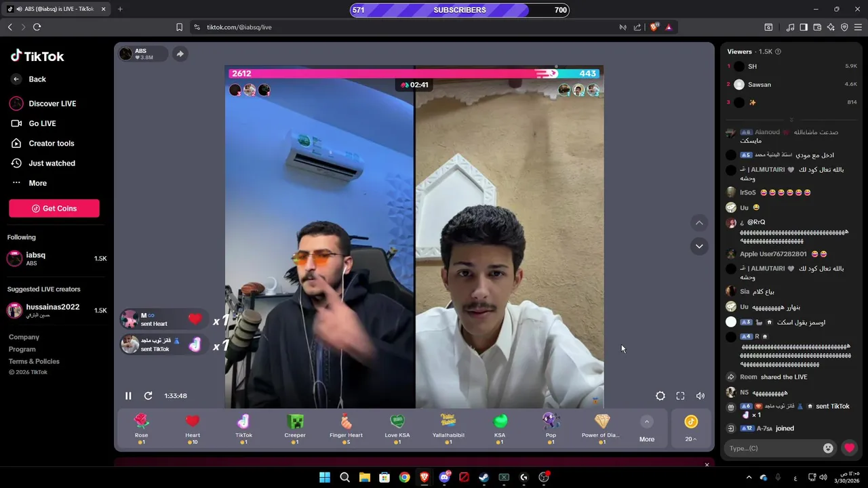Click the battle score bar
868x488 pixels.
click(x=414, y=73)
